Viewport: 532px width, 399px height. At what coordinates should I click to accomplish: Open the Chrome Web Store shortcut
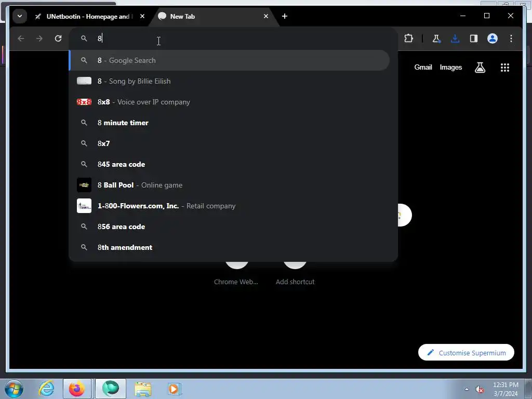236,273
